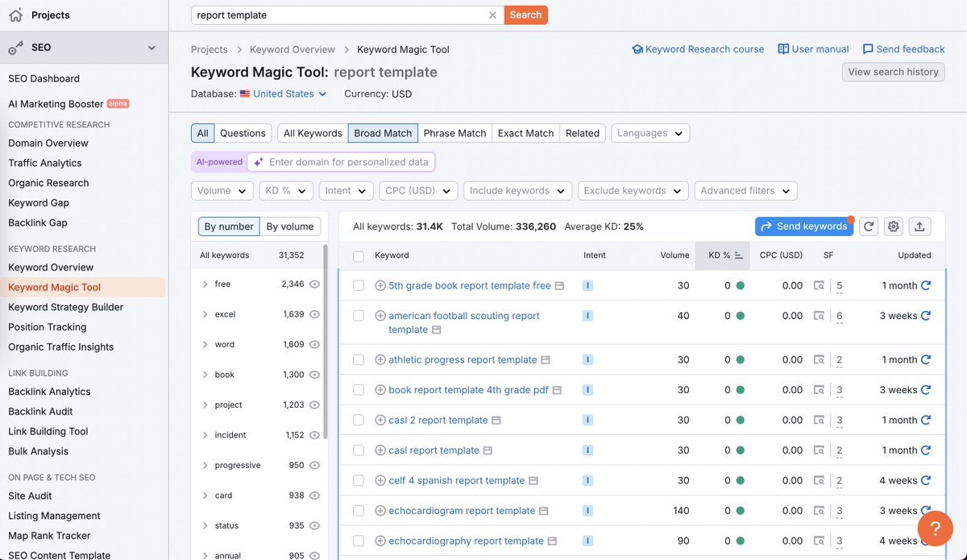
Task: Open Site Audit in the sidebar
Action: click(x=30, y=496)
